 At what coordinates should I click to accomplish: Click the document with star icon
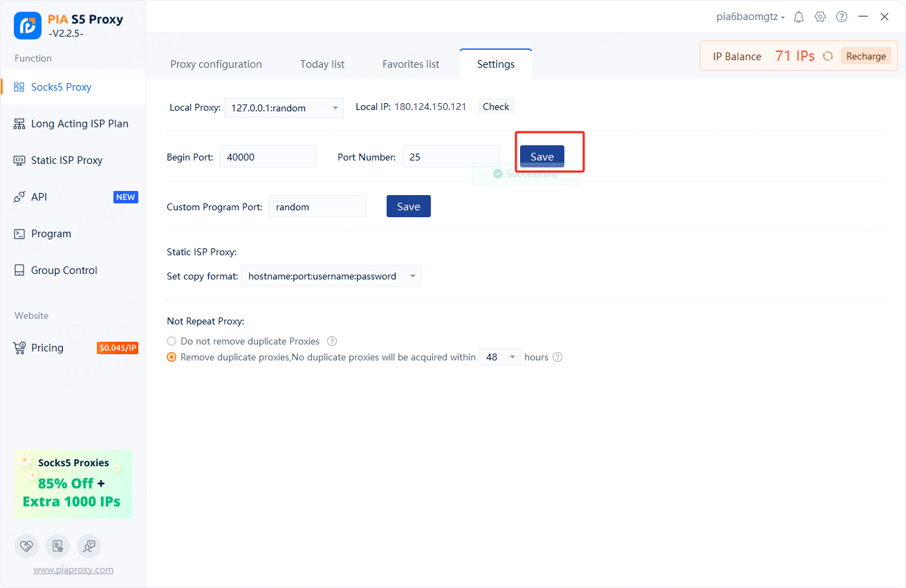pyautogui.click(x=57, y=546)
